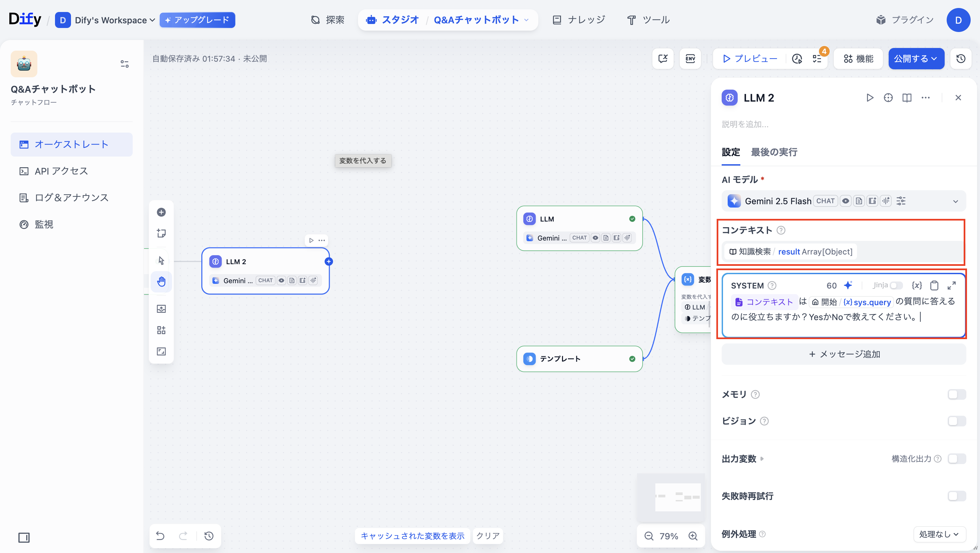The width and height of the screenshot is (980, 553).
Task: Enable the メモリ toggle
Action: coord(956,394)
